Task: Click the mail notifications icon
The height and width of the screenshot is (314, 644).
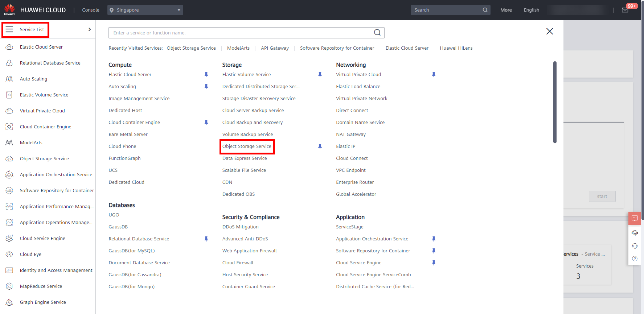Action: click(625, 10)
